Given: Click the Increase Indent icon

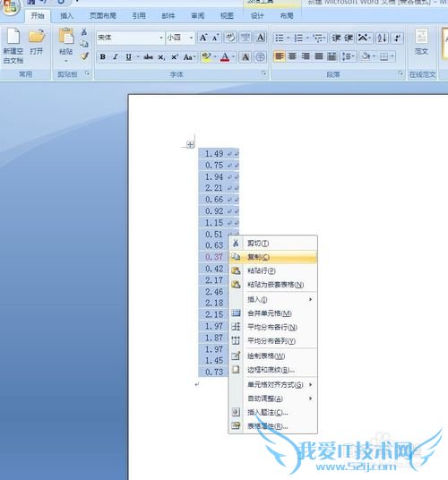Looking at the screenshot, I should click(349, 38).
